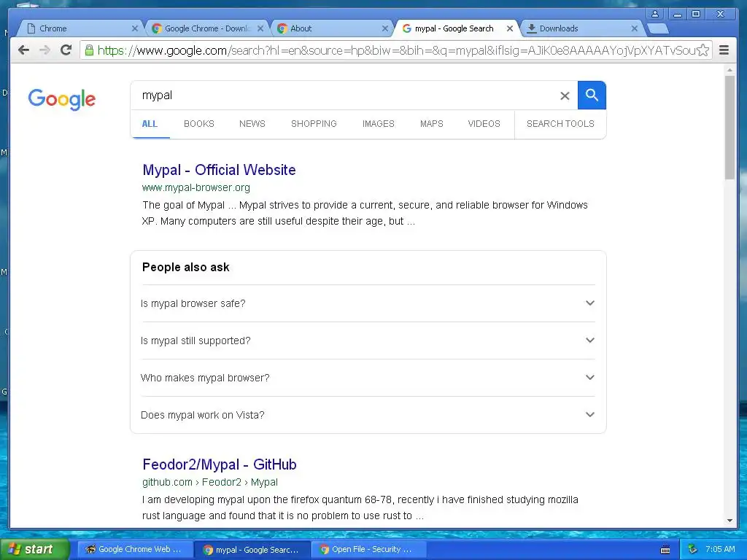Open Search Tools options
Screen dimensions: 747x560
coord(560,124)
